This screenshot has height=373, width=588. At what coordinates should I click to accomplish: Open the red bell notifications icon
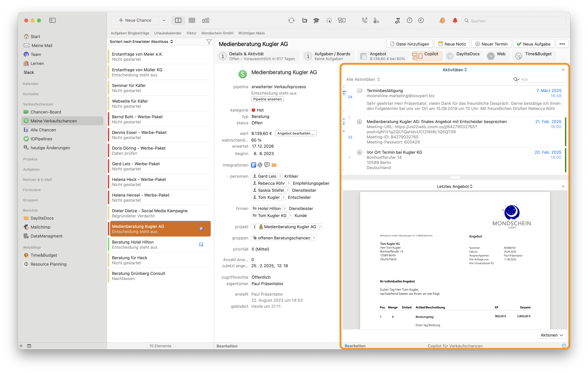tap(455, 20)
